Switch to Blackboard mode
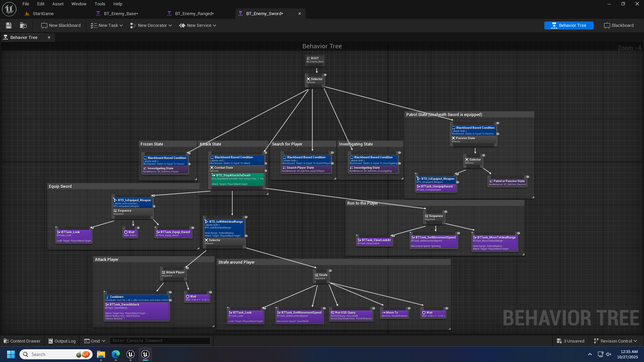Image resolution: width=644 pixels, height=362 pixels. (619, 25)
